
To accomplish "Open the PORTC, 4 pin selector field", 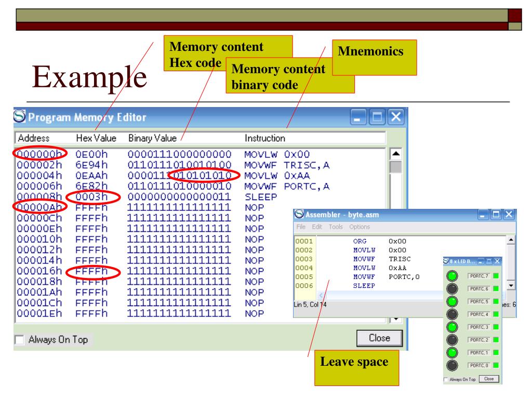I will tap(478, 314).
